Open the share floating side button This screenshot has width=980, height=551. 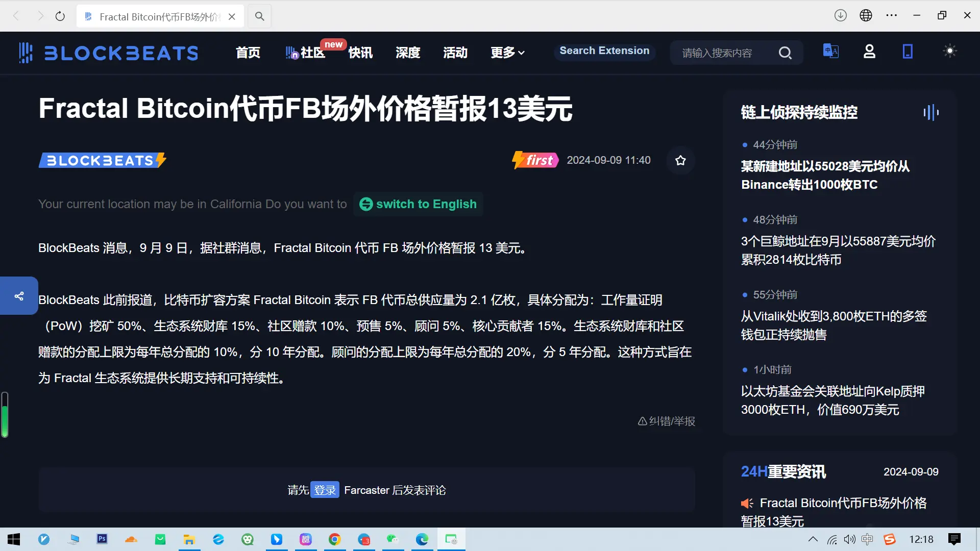coord(19,296)
